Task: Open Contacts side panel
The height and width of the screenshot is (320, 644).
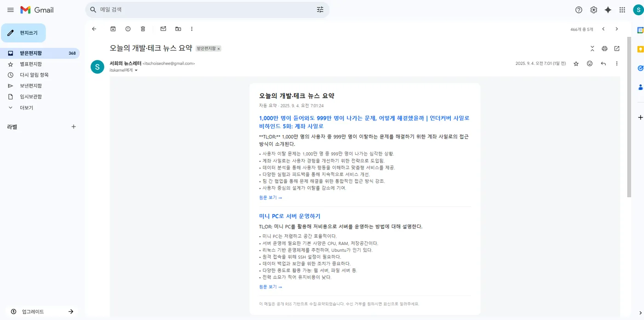Action: click(x=640, y=87)
